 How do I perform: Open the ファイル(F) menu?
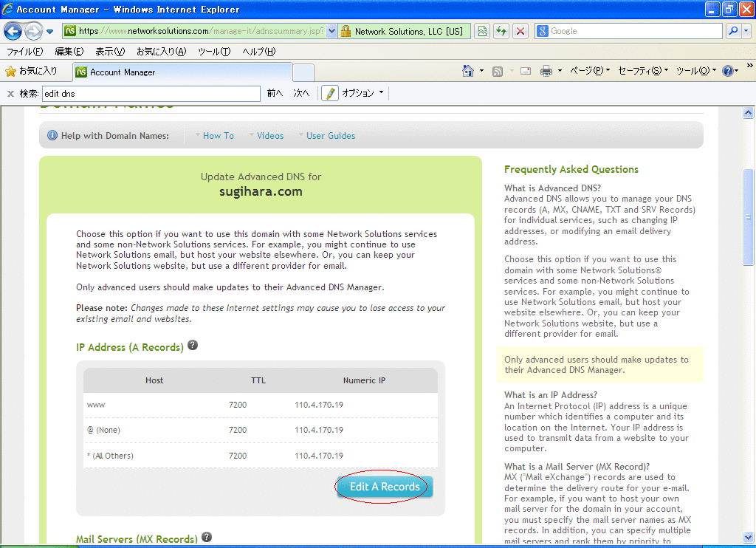[x=24, y=51]
